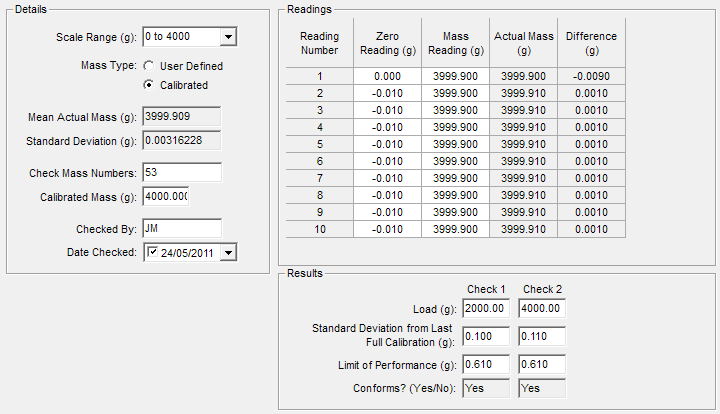This screenshot has height=414, width=720.
Task: Click the Actual Mass cell in row 5
Action: coord(523,144)
